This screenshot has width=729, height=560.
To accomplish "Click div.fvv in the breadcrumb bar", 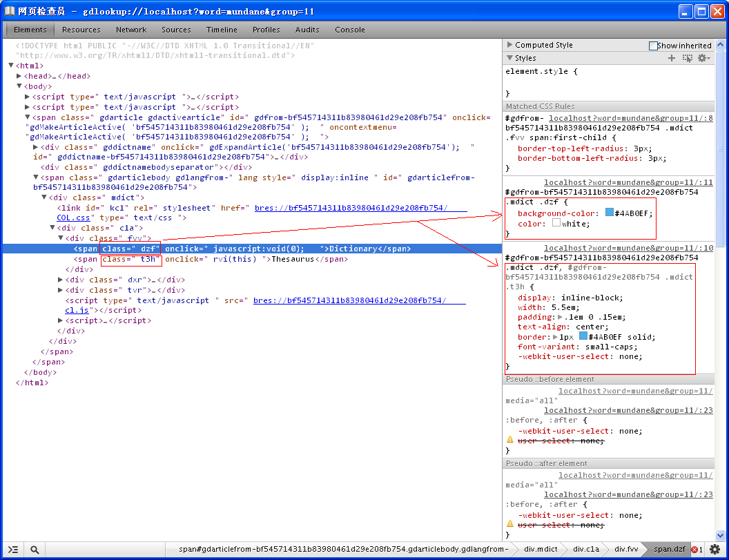I will coord(626,550).
